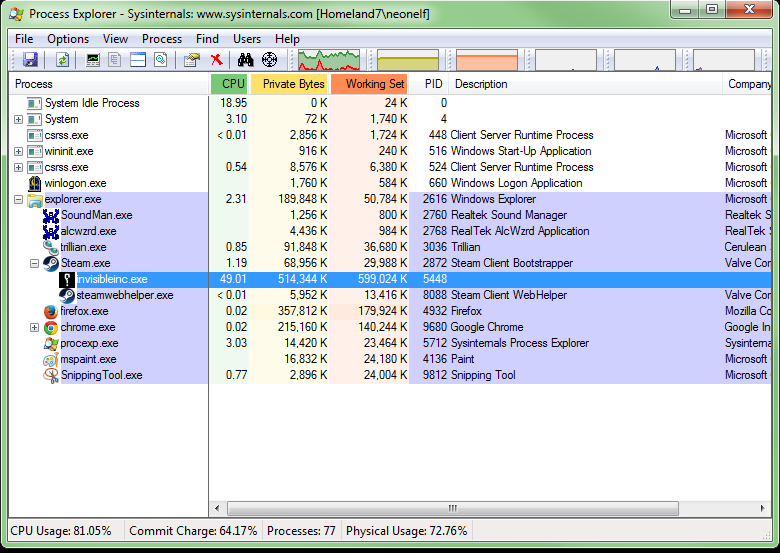The width and height of the screenshot is (780, 553).
Task: Toggle the lower pane toolbar icon
Action: [138, 60]
